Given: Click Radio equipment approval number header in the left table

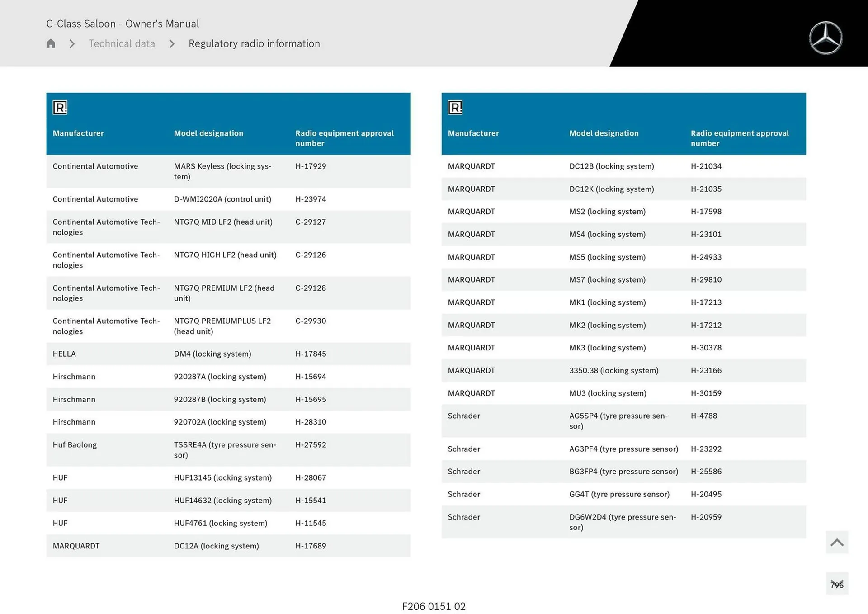Looking at the screenshot, I should pos(344,138).
